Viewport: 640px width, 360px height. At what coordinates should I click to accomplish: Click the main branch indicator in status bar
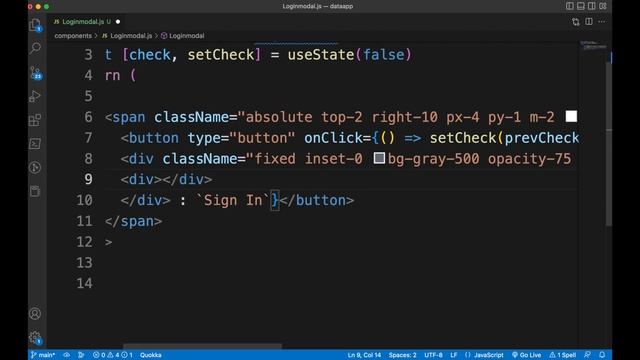click(43, 355)
